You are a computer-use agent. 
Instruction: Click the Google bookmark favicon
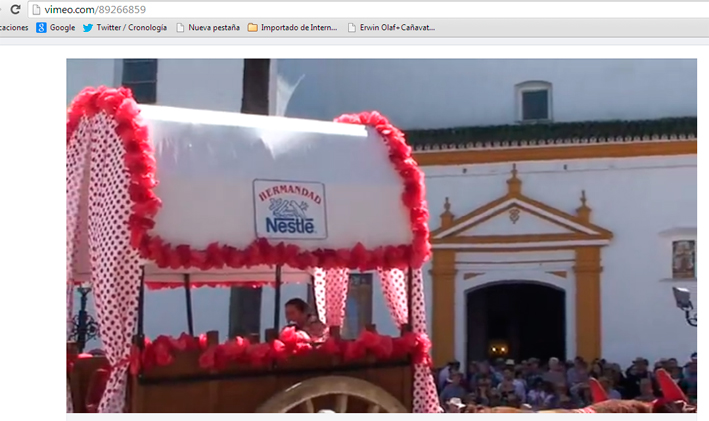[41, 27]
